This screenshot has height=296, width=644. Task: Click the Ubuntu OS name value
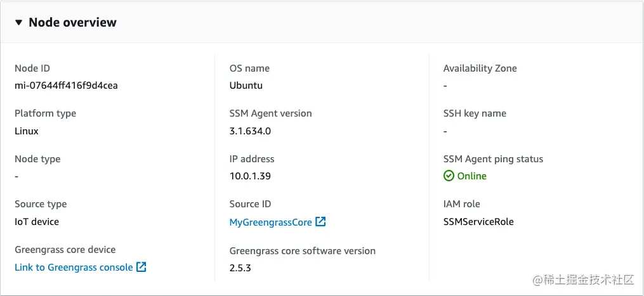[x=246, y=86]
